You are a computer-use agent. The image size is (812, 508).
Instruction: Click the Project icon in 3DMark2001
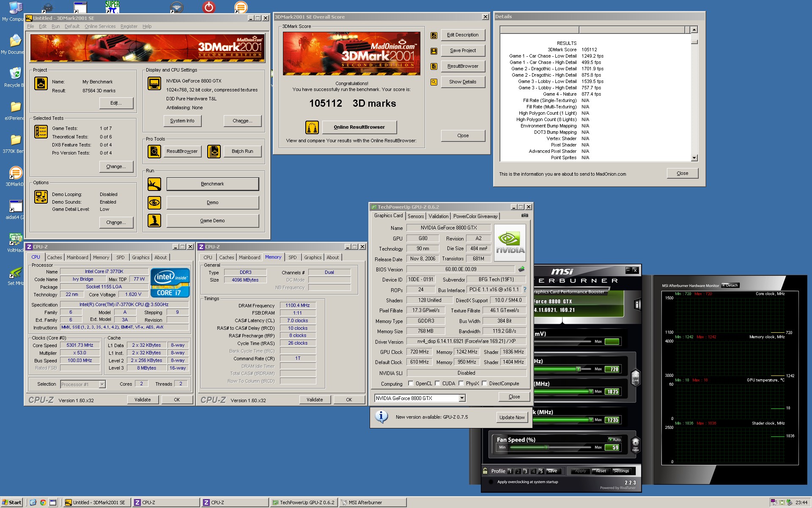coord(41,83)
